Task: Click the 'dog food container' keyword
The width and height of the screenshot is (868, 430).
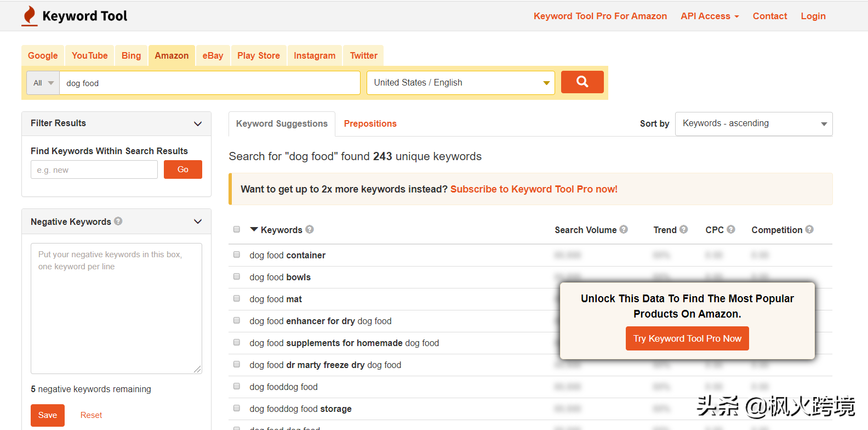Action: tap(288, 255)
